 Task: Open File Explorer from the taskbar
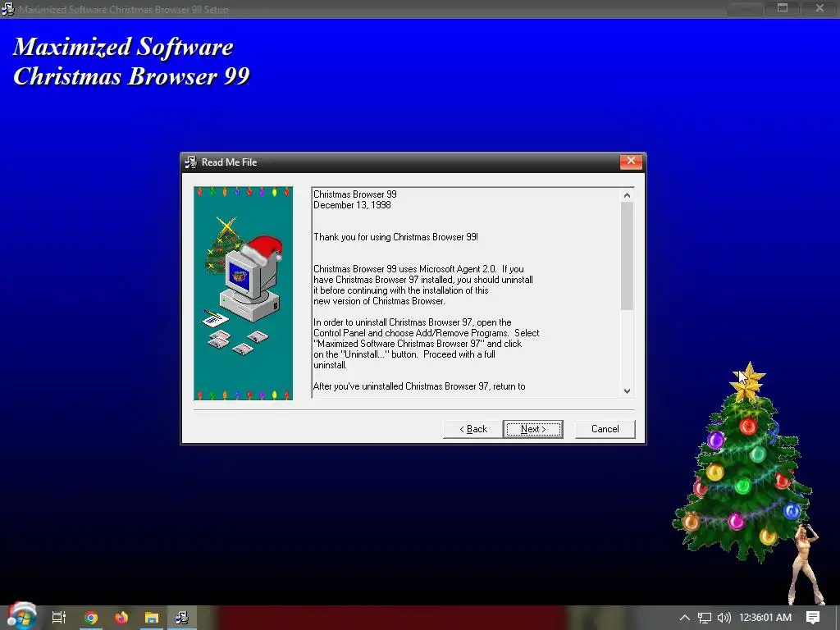point(152,618)
